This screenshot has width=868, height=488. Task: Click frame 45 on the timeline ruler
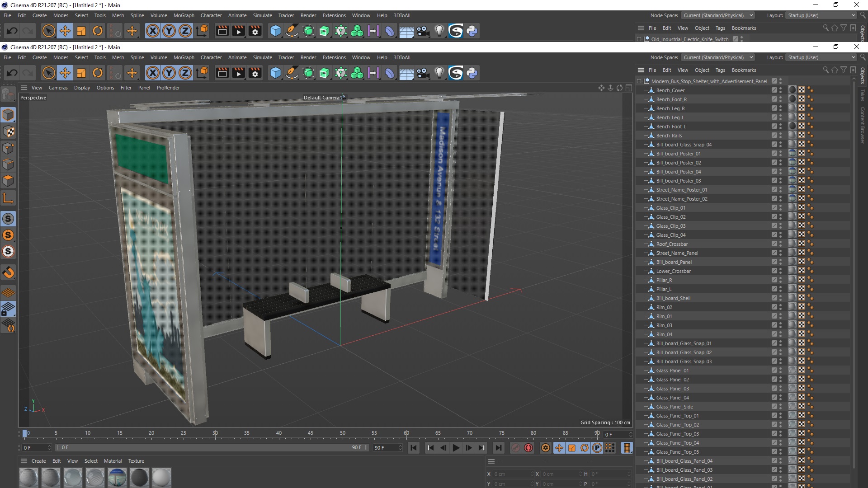[x=311, y=433]
